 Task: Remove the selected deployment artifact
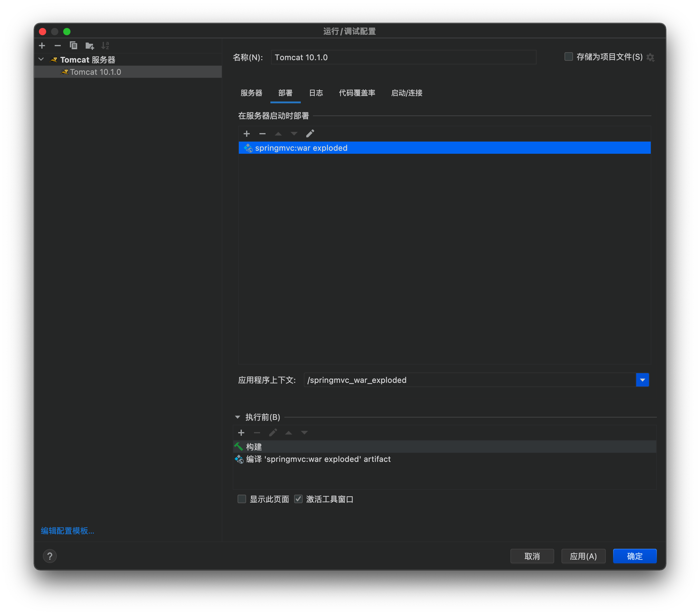pyautogui.click(x=262, y=134)
